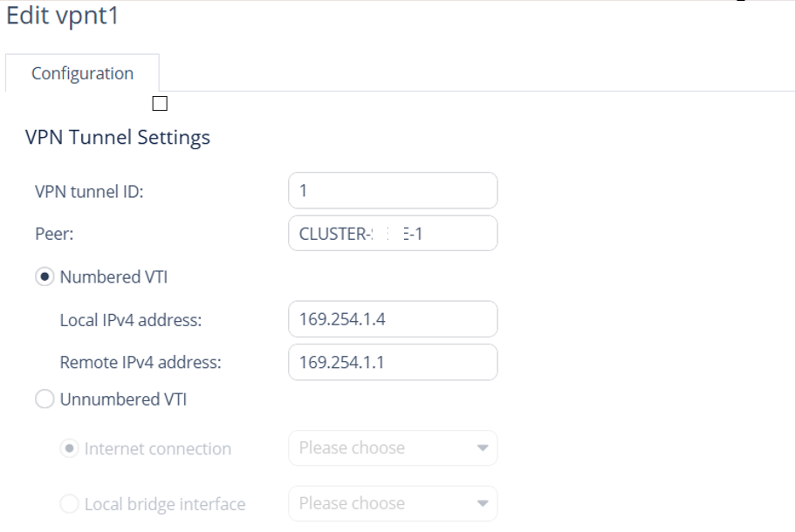
Task: Select the Numbered VTI radio button
Action: pyautogui.click(x=44, y=276)
